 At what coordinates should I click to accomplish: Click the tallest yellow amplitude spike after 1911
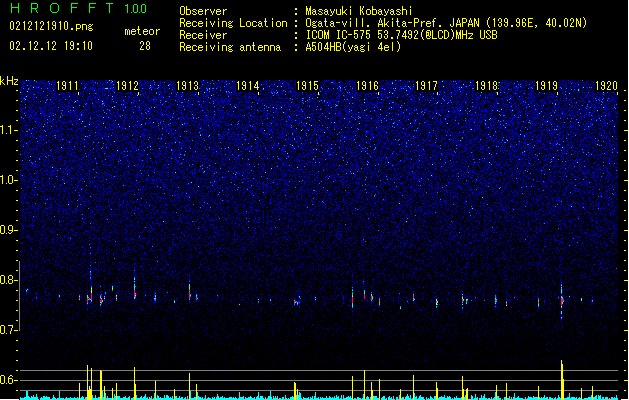(87, 382)
